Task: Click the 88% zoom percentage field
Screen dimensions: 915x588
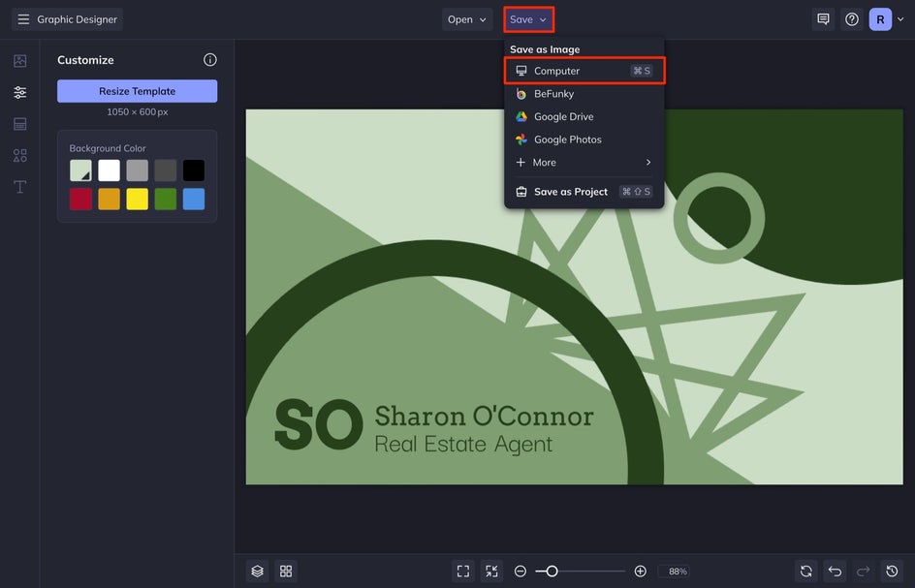Action: pyautogui.click(x=674, y=572)
